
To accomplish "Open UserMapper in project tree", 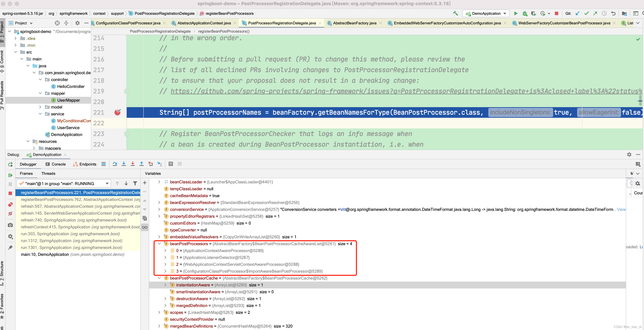I will click(68, 100).
